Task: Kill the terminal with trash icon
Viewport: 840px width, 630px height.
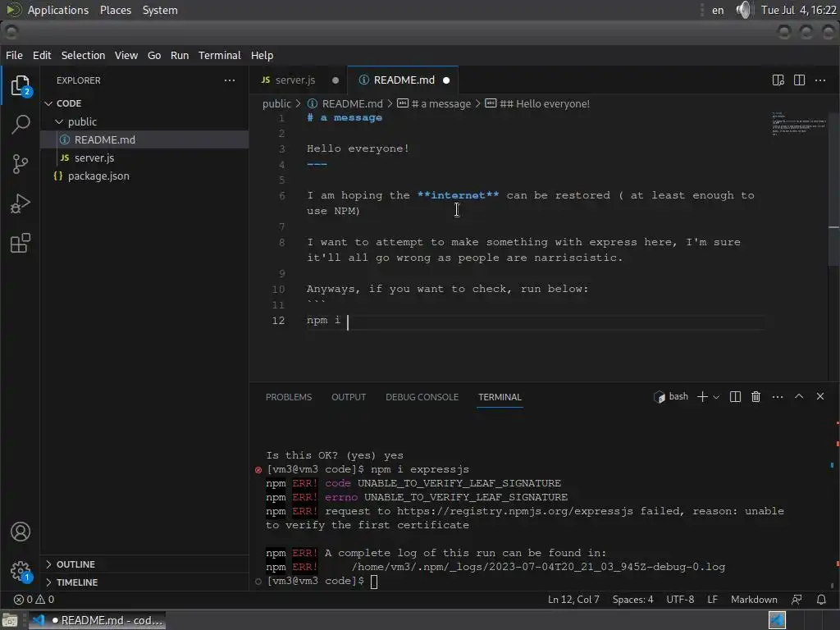Action: click(x=756, y=396)
